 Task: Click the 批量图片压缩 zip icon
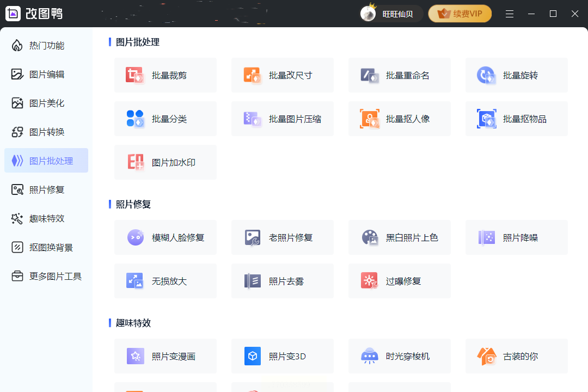click(x=253, y=119)
